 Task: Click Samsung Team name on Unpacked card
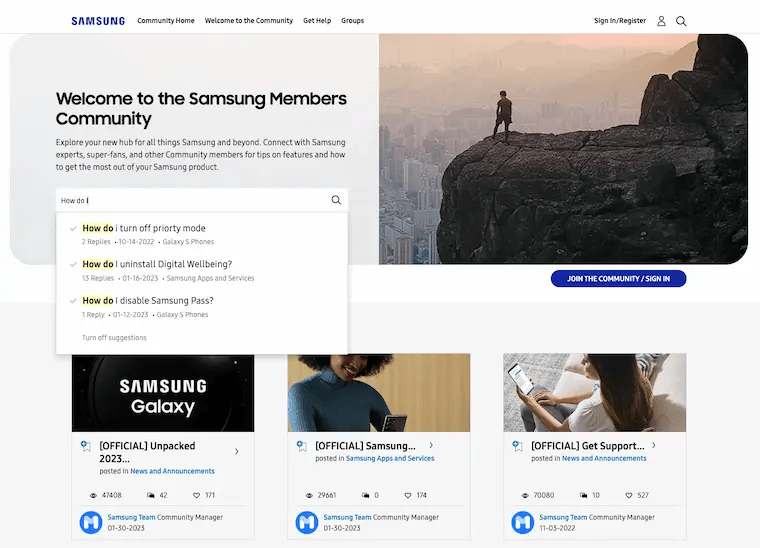point(131,517)
